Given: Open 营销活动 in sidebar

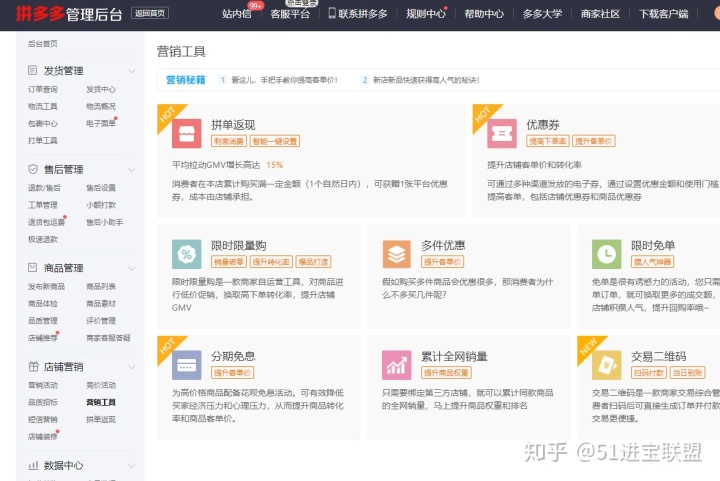Looking at the screenshot, I should click(43, 385).
